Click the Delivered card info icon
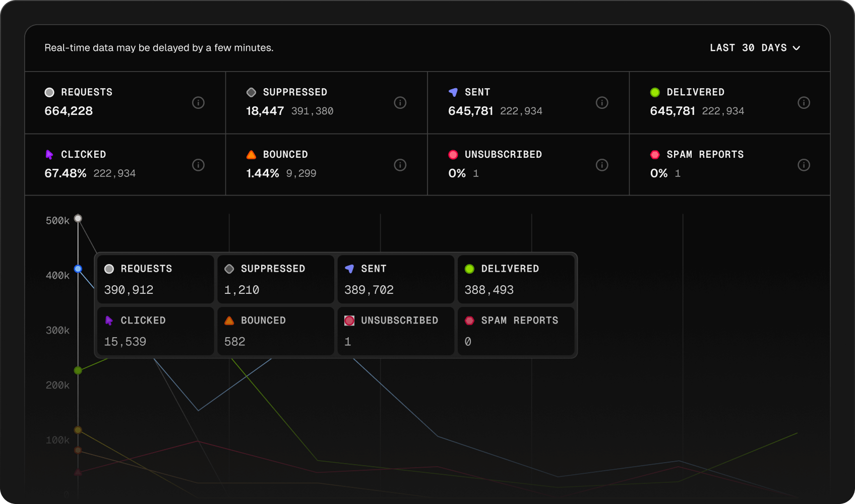Viewport: 855px width, 504px height. tap(804, 103)
